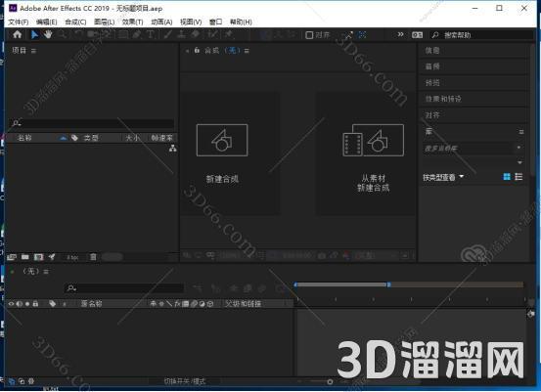Enable the 对齐 snapping checkbox
Image resolution: width=541 pixels, height=392 pixels.
click(x=309, y=35)
